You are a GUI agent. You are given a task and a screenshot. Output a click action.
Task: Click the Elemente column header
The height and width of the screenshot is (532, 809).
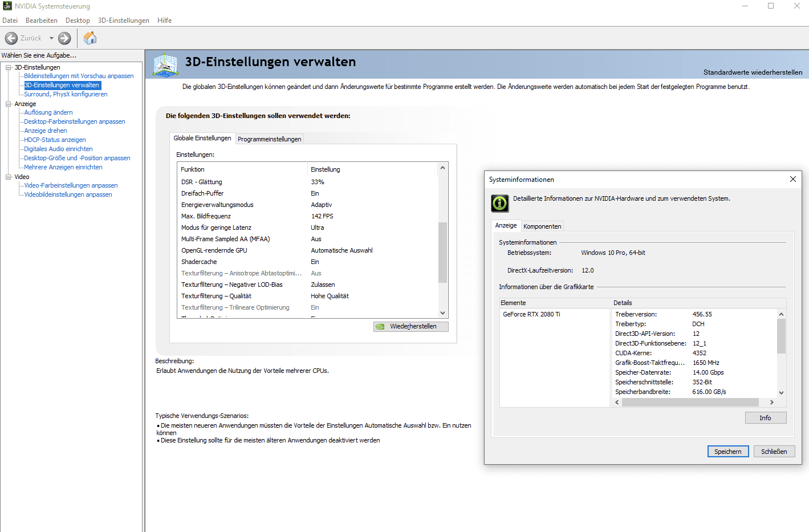click(x=555, y=303)
